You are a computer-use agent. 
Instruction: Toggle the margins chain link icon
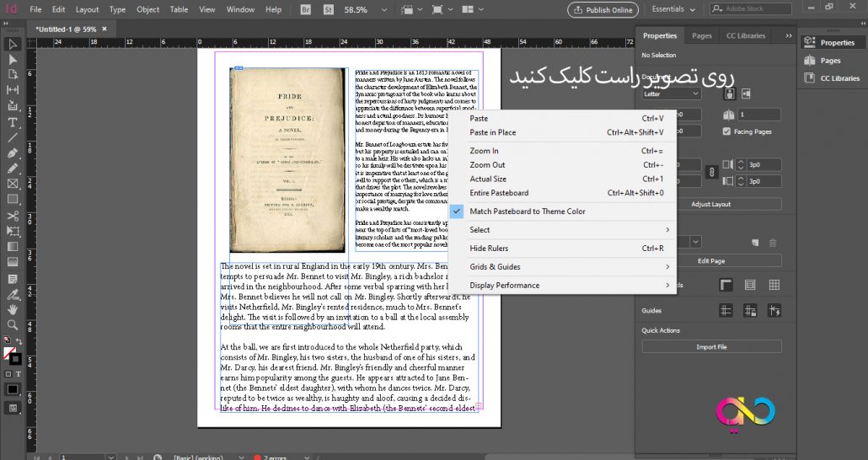(711, 173)
